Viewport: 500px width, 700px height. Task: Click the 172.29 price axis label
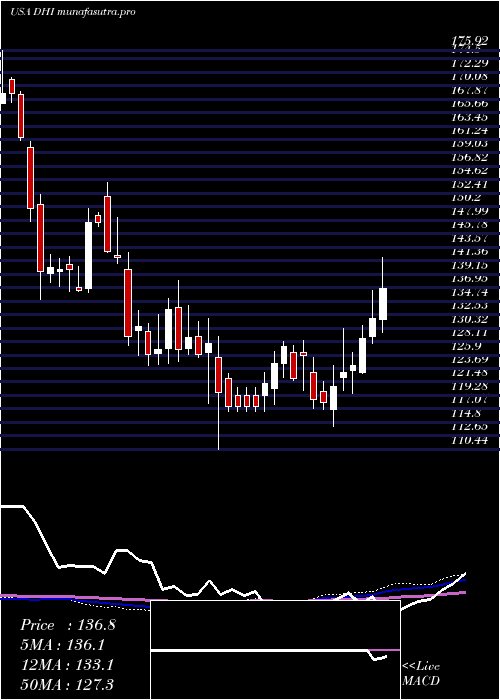click(469, 63)
